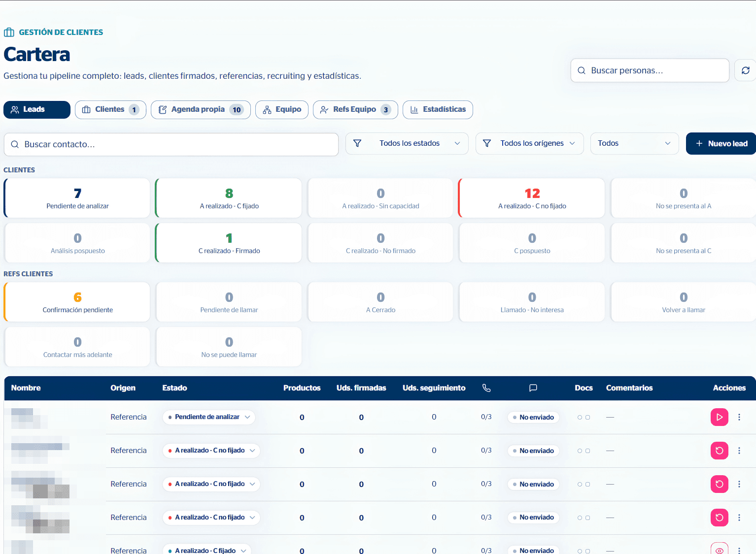This screenshot has height=554, width=756.
Task: Click the Pendiente de llamar card
Action: [x=229, y=302]
